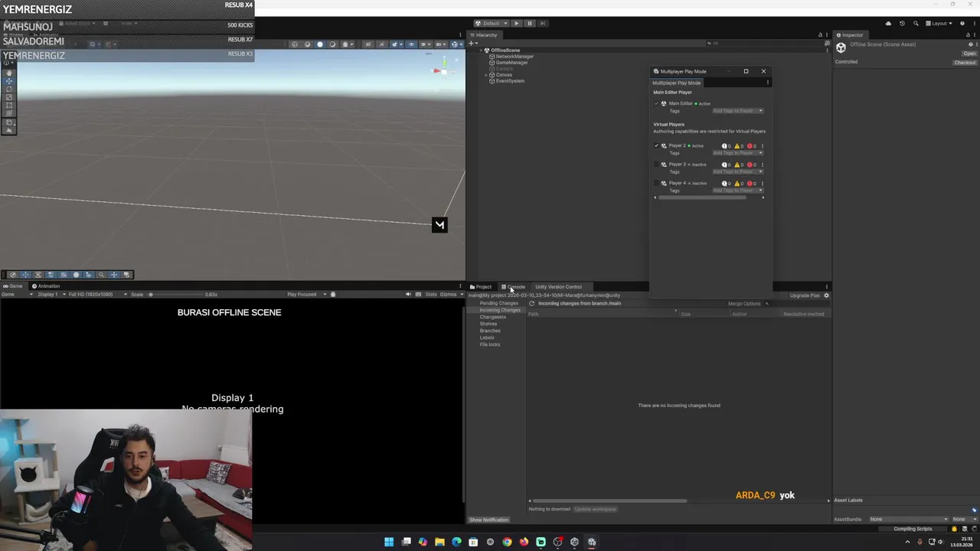This screenshot has height=551, width=980.
Task: Switch to the Hierarchy tab
Action: tap(485, 34)
